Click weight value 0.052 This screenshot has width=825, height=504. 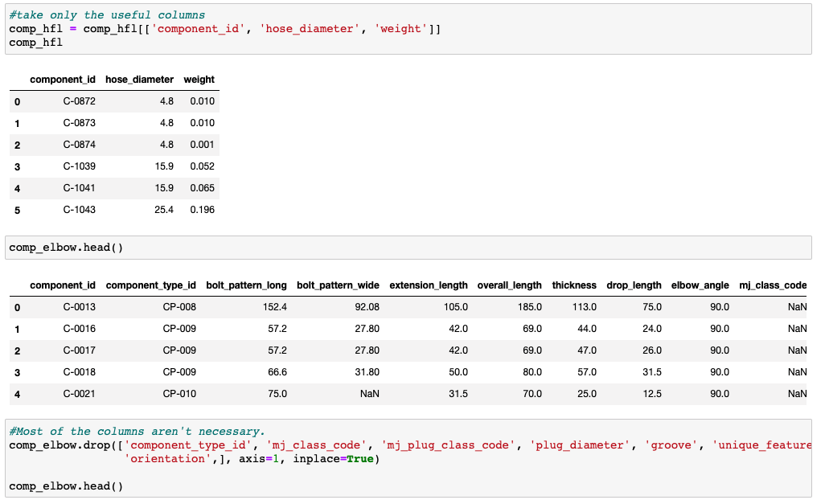tap(203, 166)
